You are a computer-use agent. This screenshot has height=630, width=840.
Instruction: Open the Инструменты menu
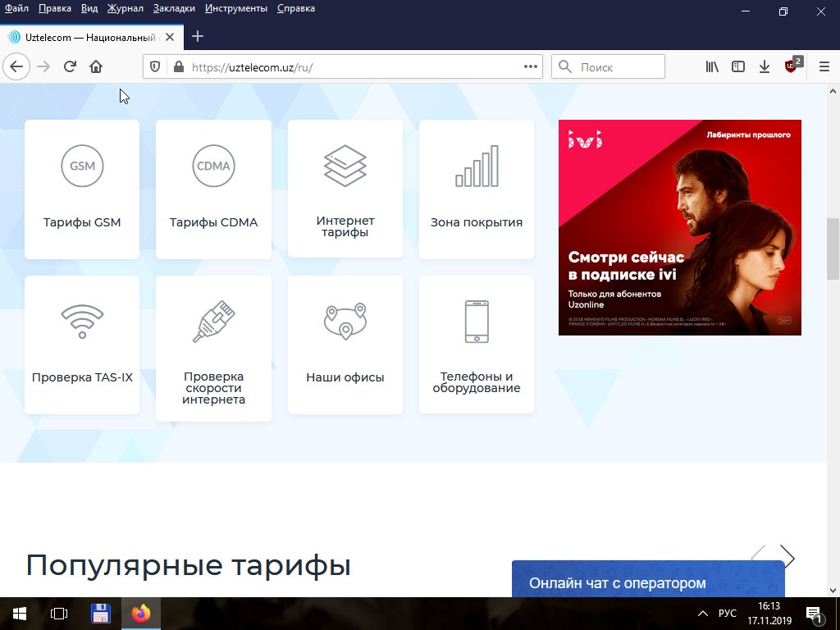coord(236,8)
